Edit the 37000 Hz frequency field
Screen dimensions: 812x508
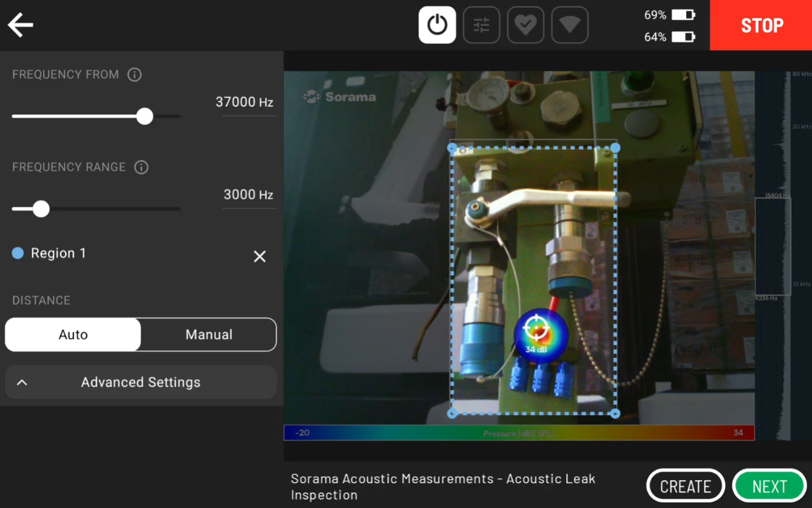click(245, 103)
